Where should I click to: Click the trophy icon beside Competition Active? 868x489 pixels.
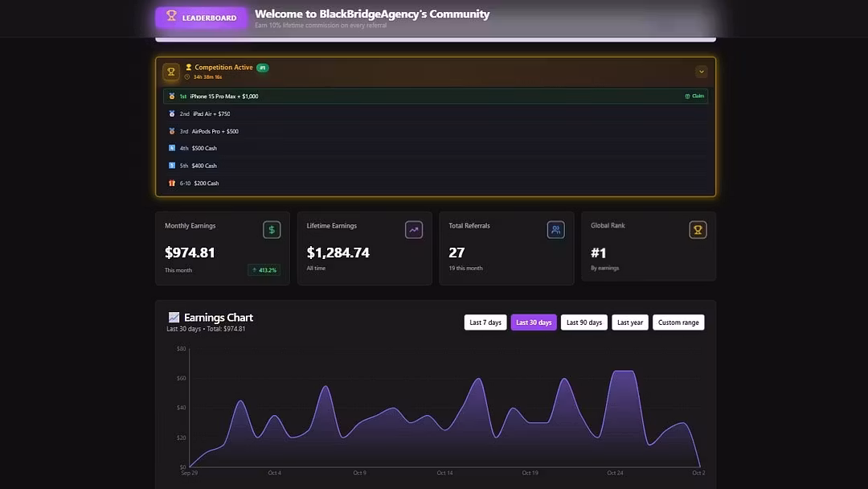(171, 72)
